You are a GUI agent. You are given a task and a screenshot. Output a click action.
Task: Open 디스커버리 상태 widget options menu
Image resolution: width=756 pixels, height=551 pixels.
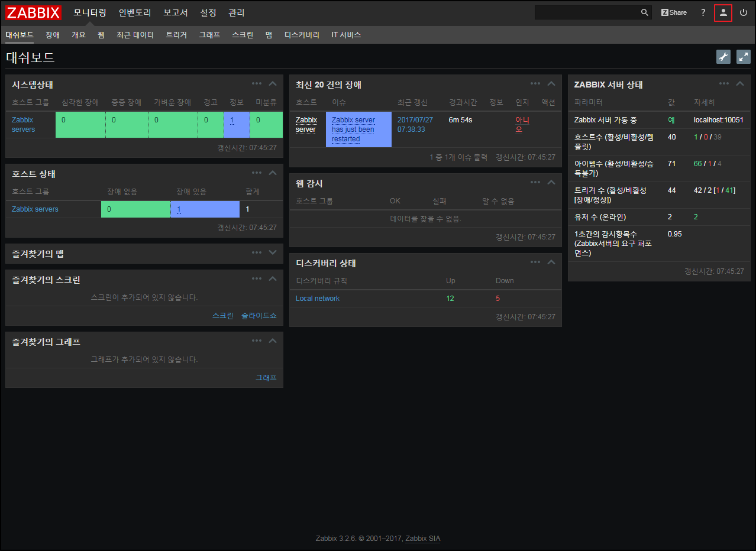click(x=535, y=262)
